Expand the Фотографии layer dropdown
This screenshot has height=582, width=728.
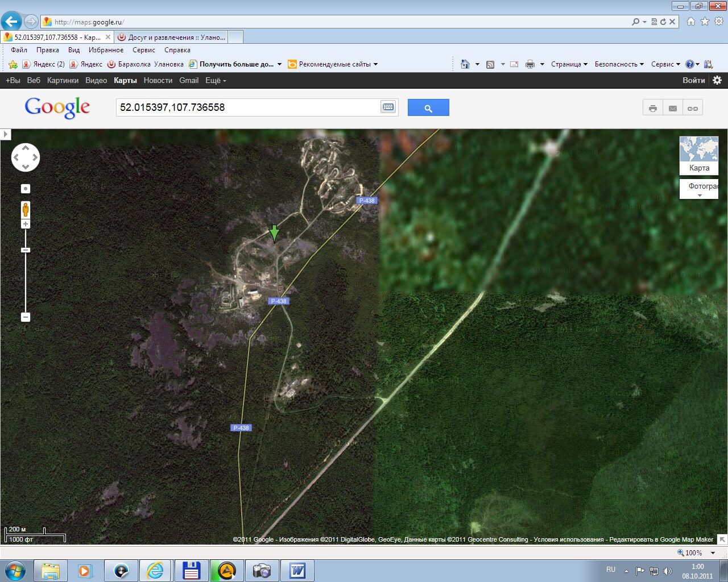coord(700,190)
